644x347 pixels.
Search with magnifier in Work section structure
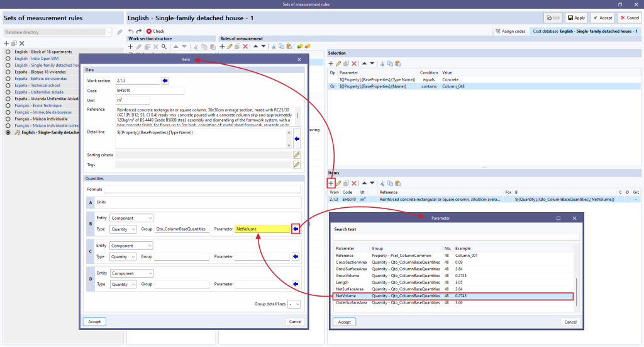[164, 47]
